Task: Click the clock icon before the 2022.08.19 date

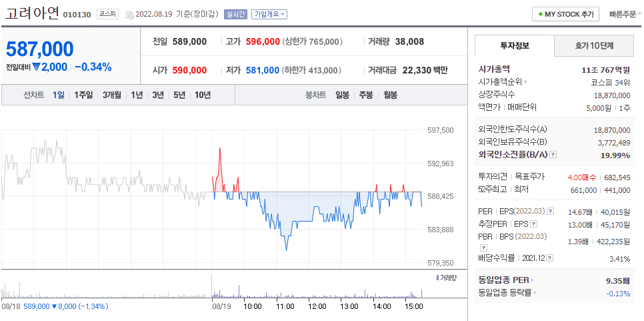Action: coord(130,15)
